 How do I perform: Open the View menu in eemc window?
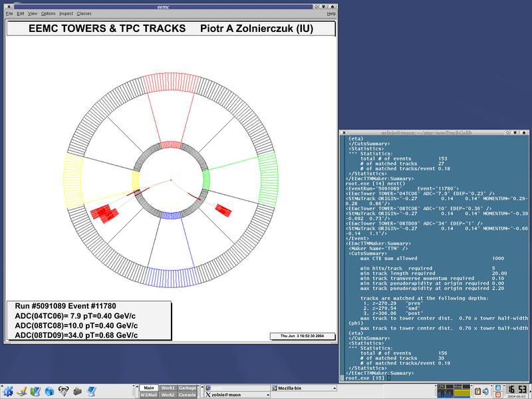33,13
